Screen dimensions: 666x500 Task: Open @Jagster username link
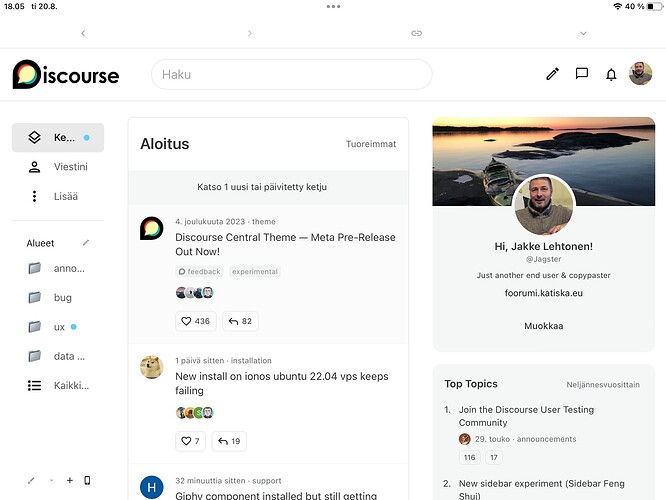(544, 259)
